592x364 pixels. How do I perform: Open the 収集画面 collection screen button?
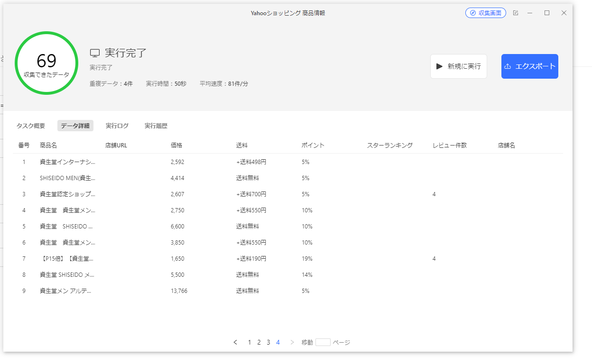485,13
